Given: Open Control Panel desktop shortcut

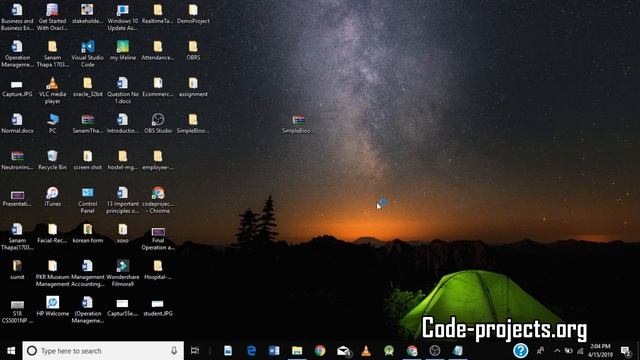Looking at the screenshot, I should click(87, 199).
